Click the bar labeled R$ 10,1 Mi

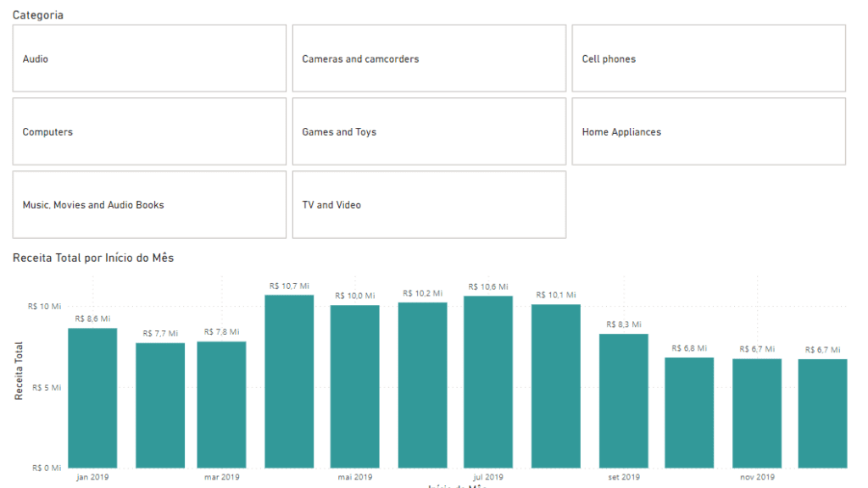(556, 386)
